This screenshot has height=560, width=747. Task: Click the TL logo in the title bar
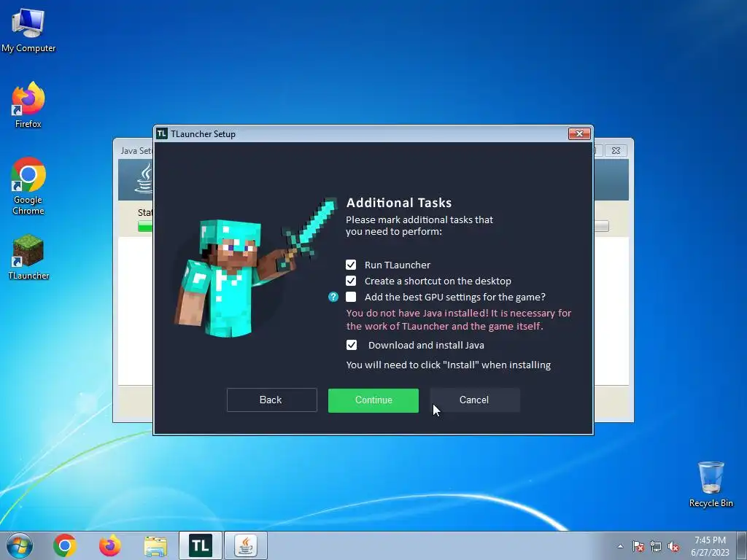(x=162, y=134)
